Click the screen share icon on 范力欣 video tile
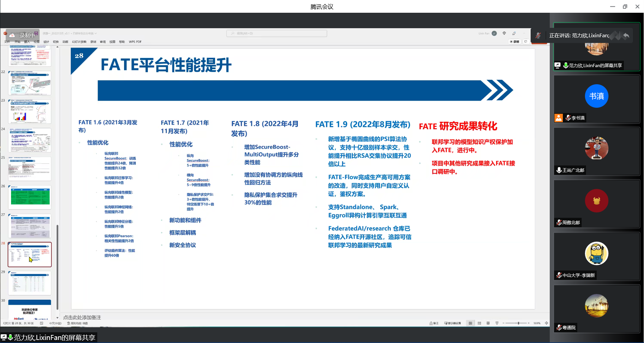The height and width of the screenshot is (343, 644). pyautogui.click(x=557, y=65)
